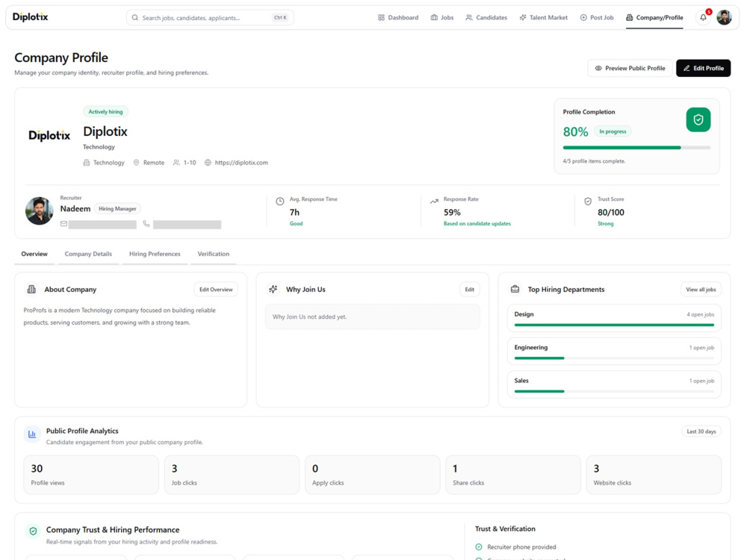Image resolution: width=747 pixels, height=560 pixels.
Task: Click the globe icon beside the website URL
Action: coord(208,162)
